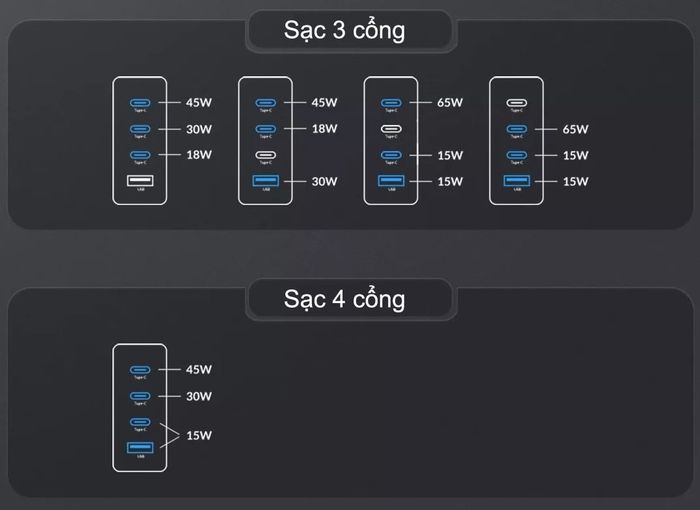Image resolution: width=700 pixels, height=510 pixels.
Task: Click Type-C port sharing 15W under Sạc 4 cổng
Action: 140,422
